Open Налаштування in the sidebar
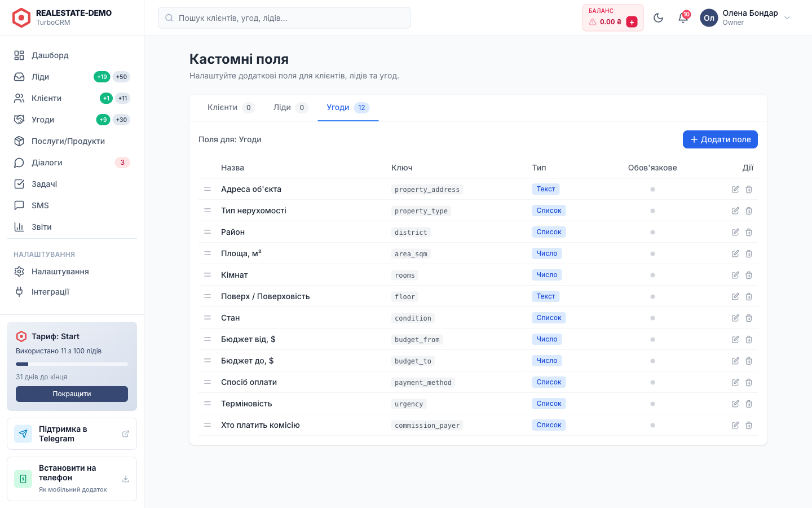The image size is (812, 508). click(x=72, y=271)
